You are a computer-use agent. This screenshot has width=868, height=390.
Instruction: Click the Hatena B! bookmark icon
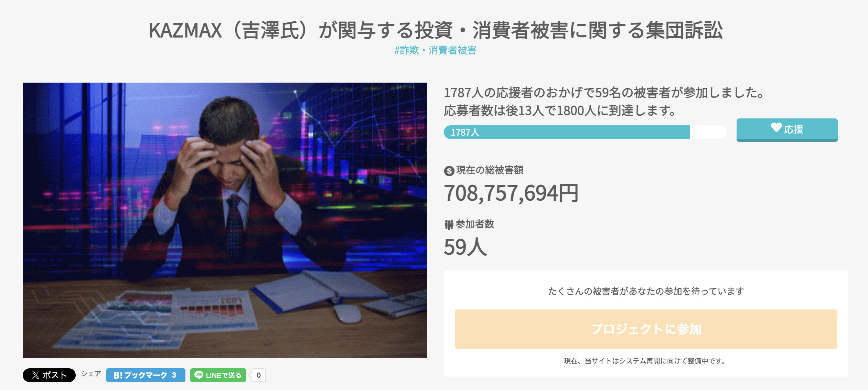point(118,375)
